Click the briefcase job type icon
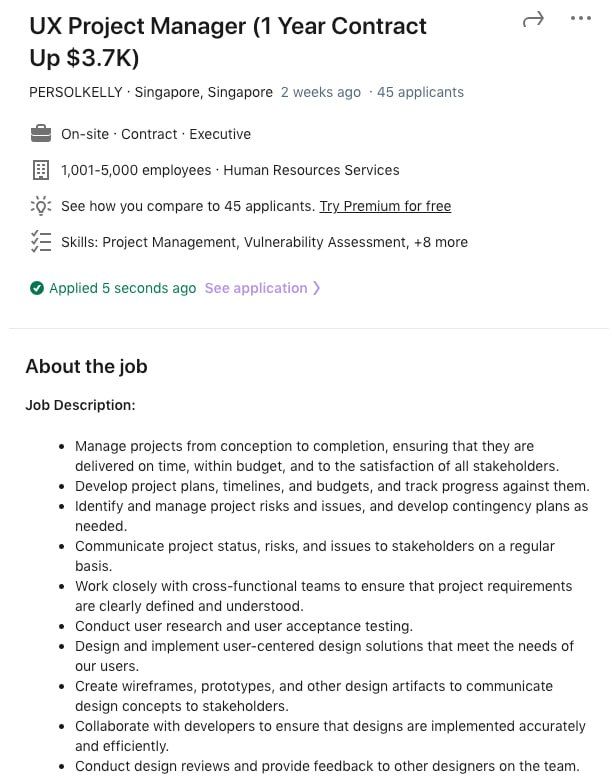This screenshot has height=784, width=612. point(41,134)
